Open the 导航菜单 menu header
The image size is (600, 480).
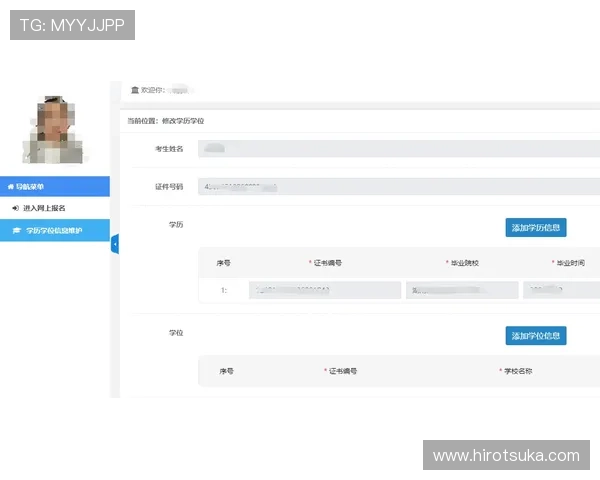pyautogui.click(x=55, y=186)
